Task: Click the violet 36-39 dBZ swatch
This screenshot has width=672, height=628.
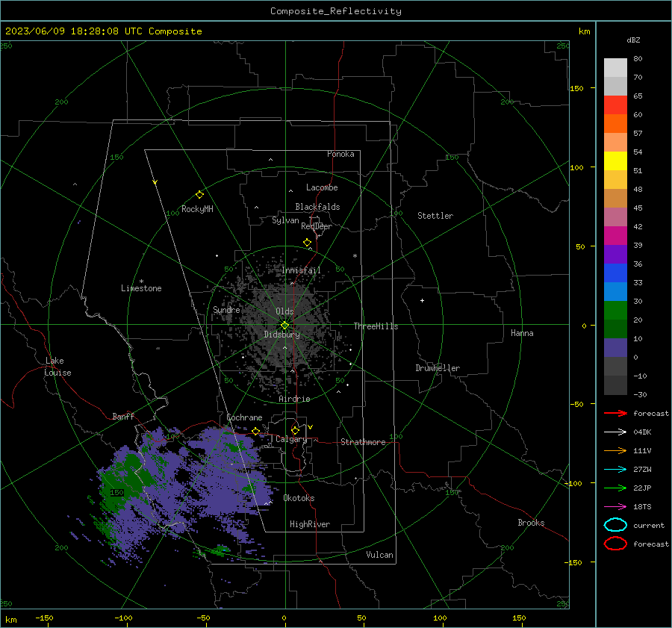Action: tap(615, 254)
